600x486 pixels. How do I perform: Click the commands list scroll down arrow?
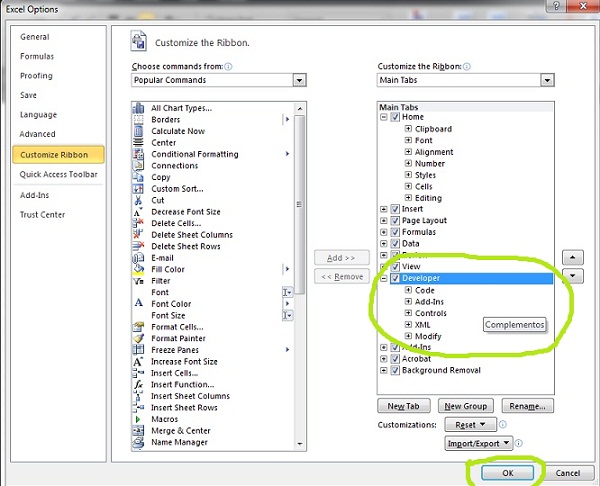[x=300, y=444]
